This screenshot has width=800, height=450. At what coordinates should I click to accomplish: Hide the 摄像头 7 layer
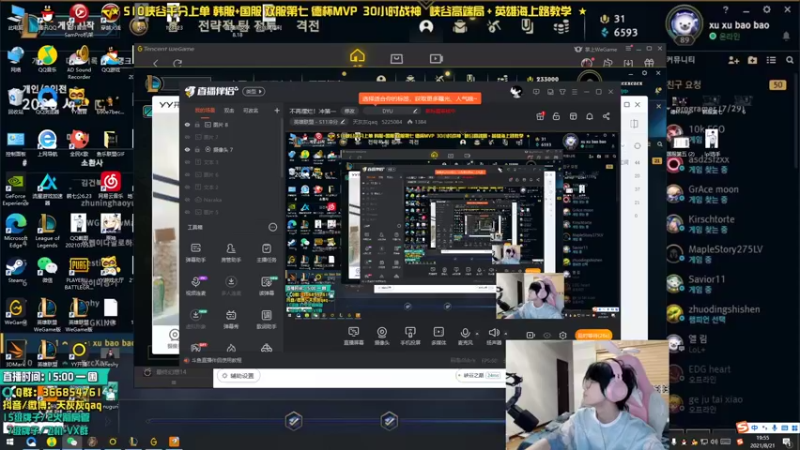187,149
